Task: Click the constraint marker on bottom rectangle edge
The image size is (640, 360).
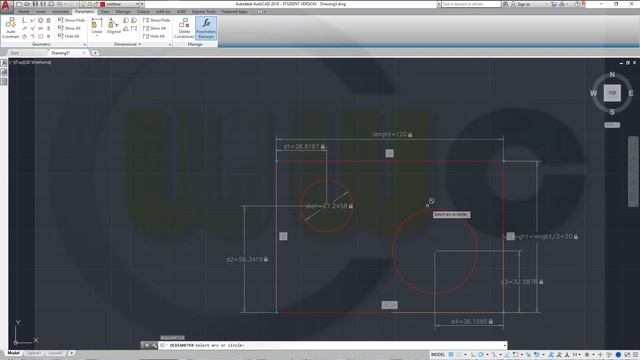Action: point(389,305)
